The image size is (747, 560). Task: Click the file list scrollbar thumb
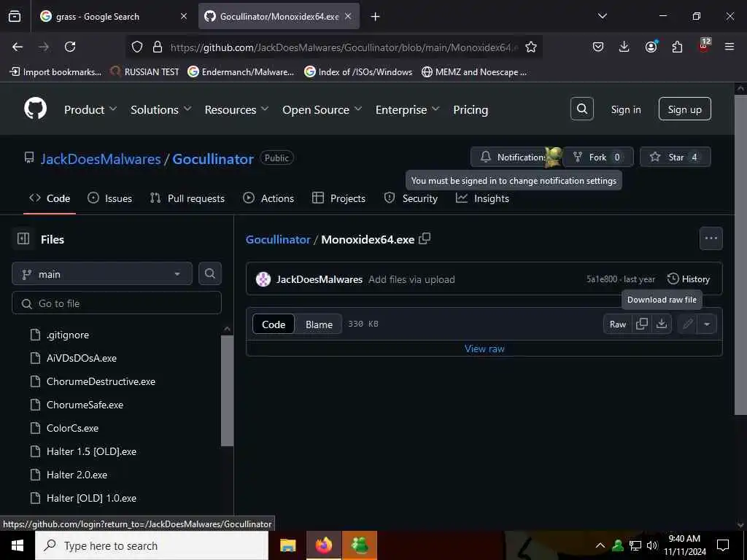click(x=228, y=391)
